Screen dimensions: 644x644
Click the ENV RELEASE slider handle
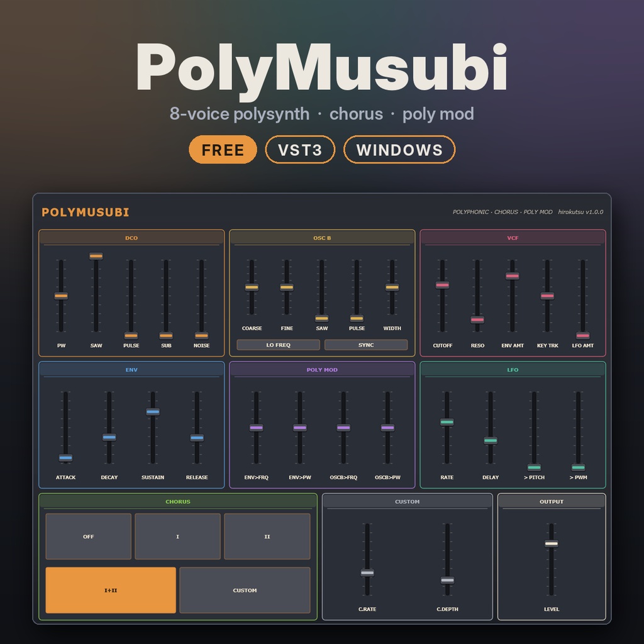[x=197, y=438]
